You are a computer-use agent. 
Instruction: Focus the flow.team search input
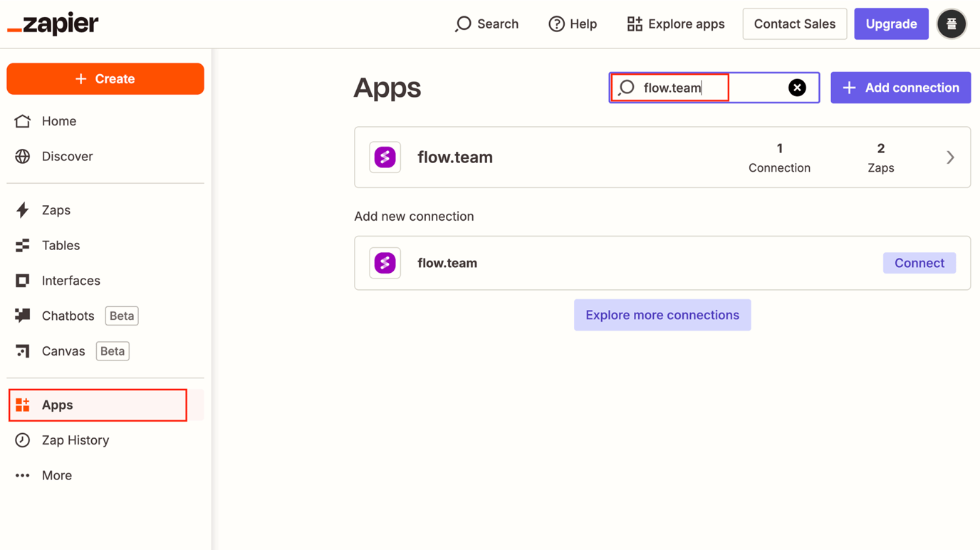point(684,87)
